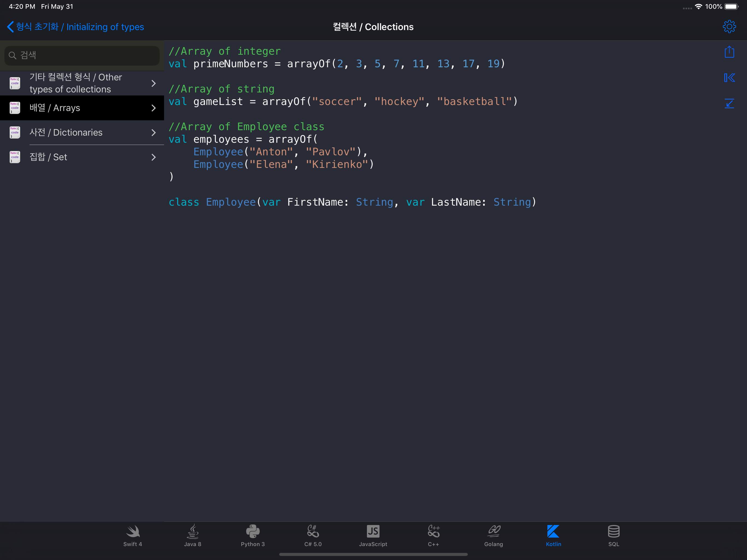
Task: Click the search field
Action: coord(82,56)
